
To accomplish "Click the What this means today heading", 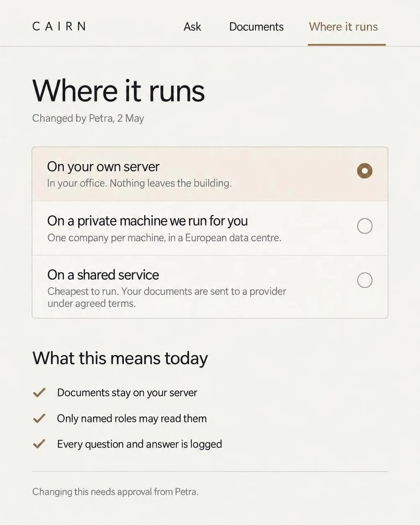I will (120, 358).
